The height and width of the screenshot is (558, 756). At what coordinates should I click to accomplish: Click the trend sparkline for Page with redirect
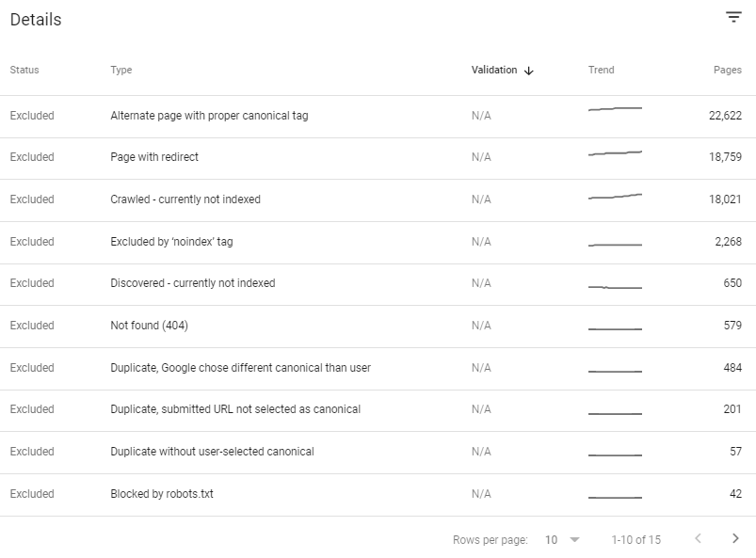point(615,153)
